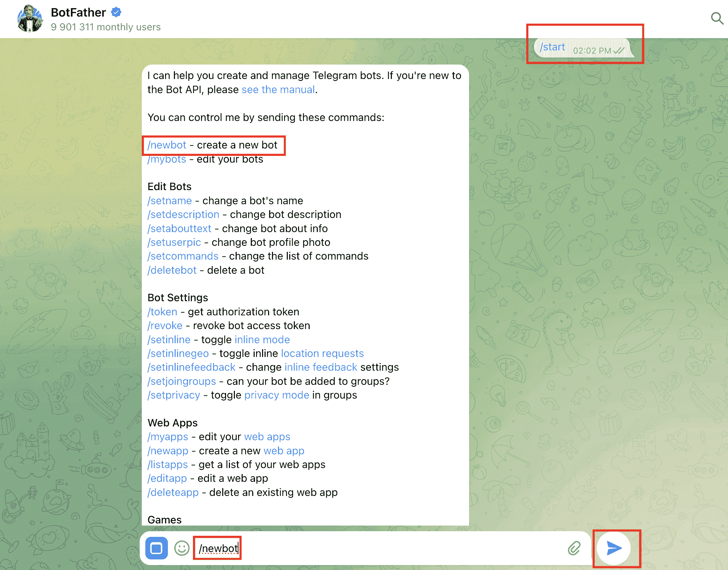Screen dimensions: 728x570
Task: Click the 02:02 PM message timestamp
Action: click(592, 51)
